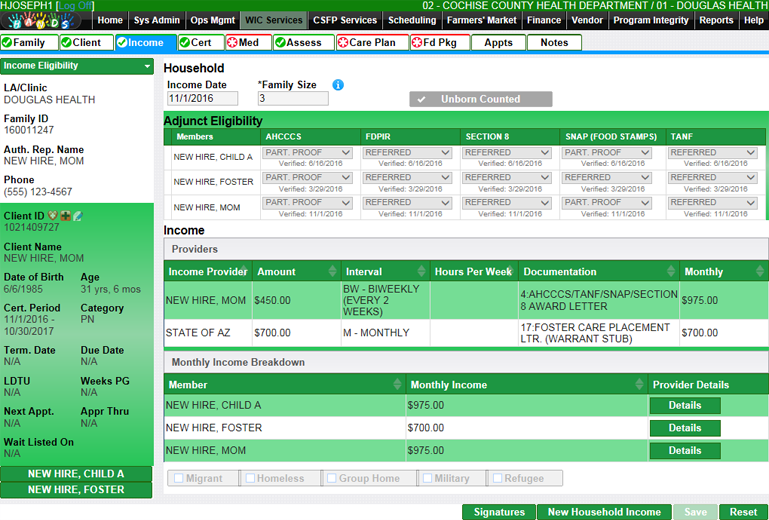Click the Income Date input field
Viewport: 769px width, 520px height.
pos(202,99)
